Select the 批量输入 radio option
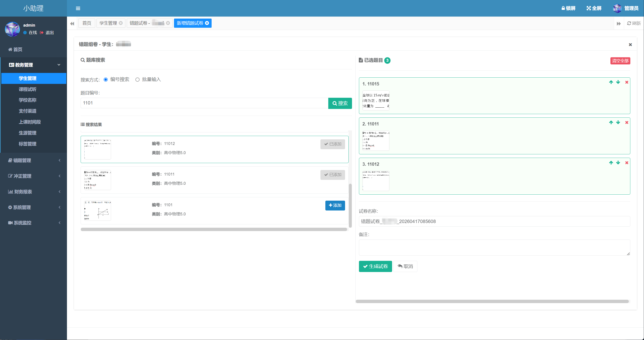The width and height of the screenshot is (644, 340). click(x=137, y=79)
